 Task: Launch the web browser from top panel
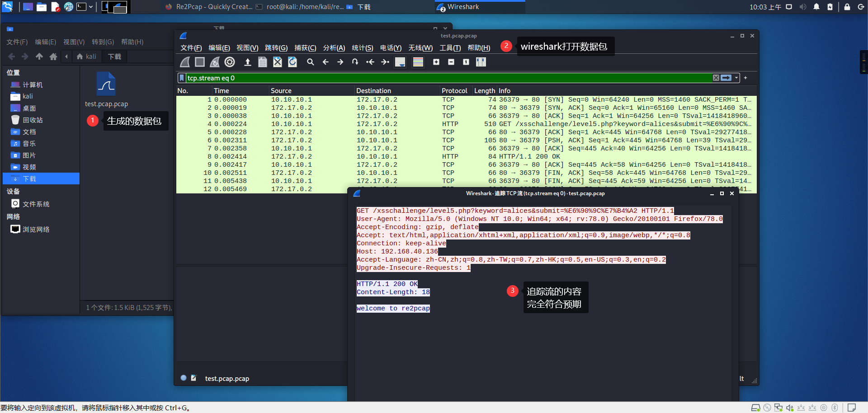(68, 7)
